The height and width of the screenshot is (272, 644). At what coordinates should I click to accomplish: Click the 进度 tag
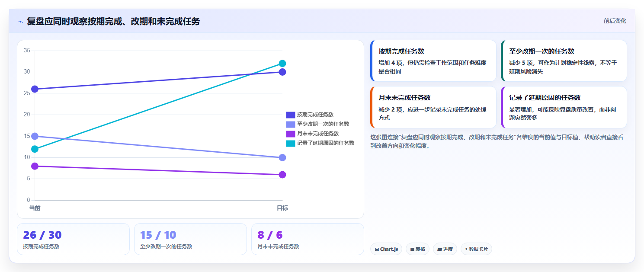tap(445, 249)
